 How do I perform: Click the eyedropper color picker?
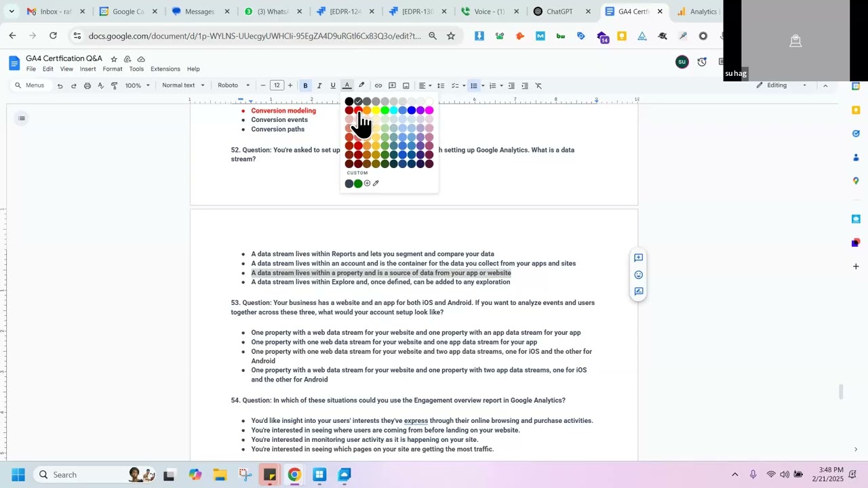point(376,184)
